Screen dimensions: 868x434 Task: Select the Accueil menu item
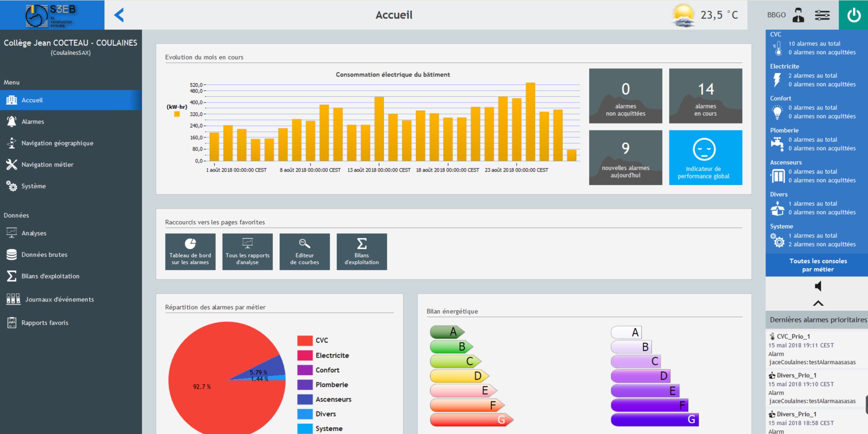(71, 100)
